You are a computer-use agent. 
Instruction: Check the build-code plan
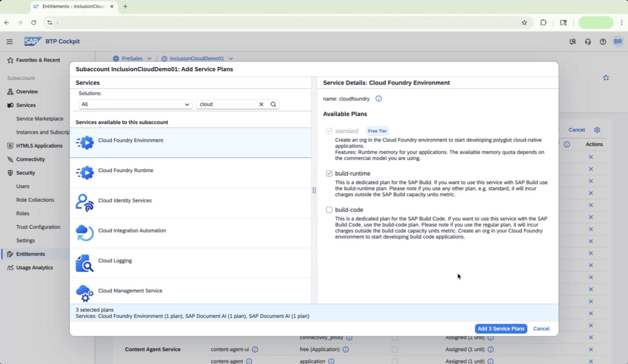[329, 210]
